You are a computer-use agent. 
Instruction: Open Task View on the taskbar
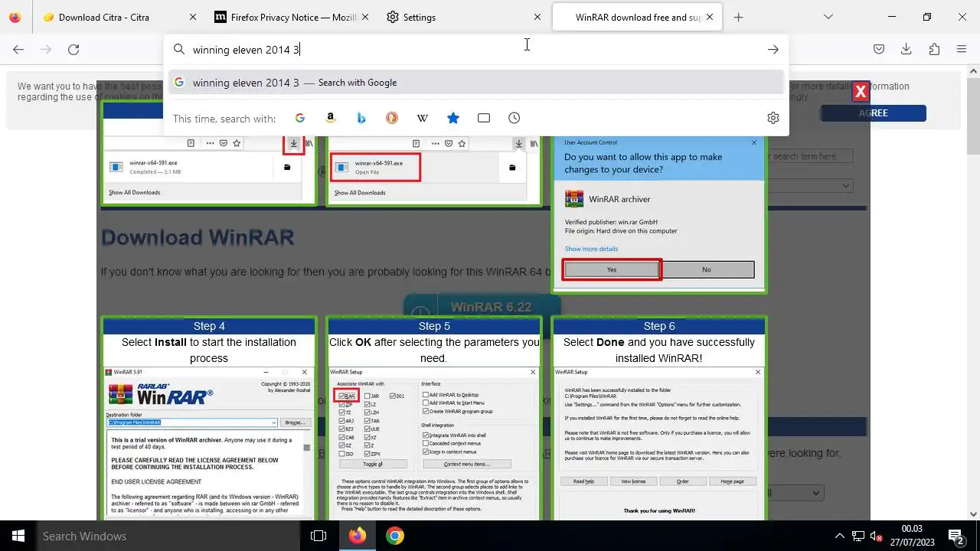[318, 536]
